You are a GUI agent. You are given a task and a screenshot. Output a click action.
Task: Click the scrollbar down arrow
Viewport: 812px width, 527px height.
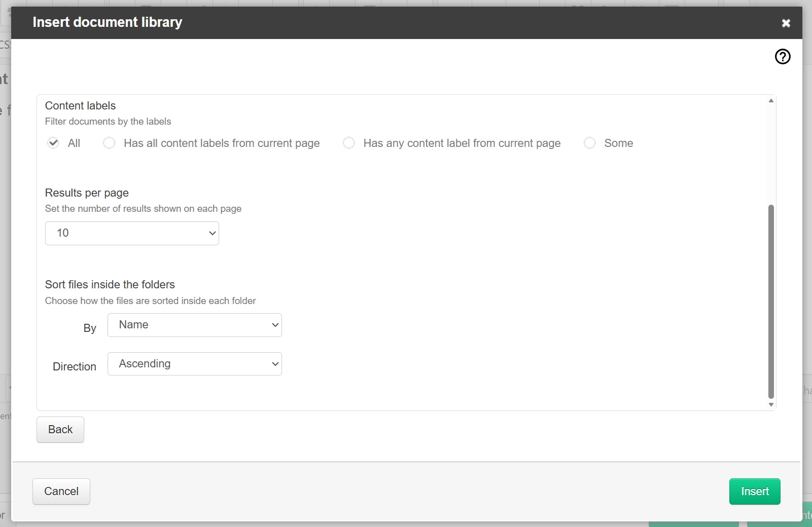click(x=770, y=404)
